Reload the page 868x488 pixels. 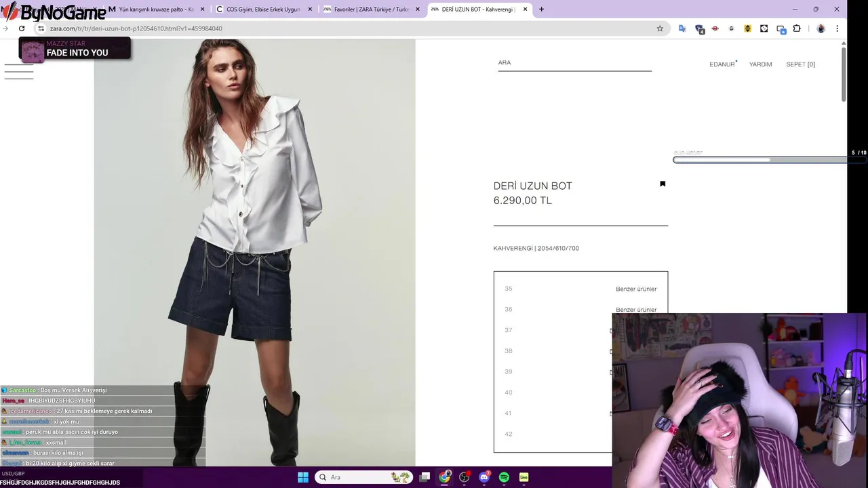[x=22, y=28]
